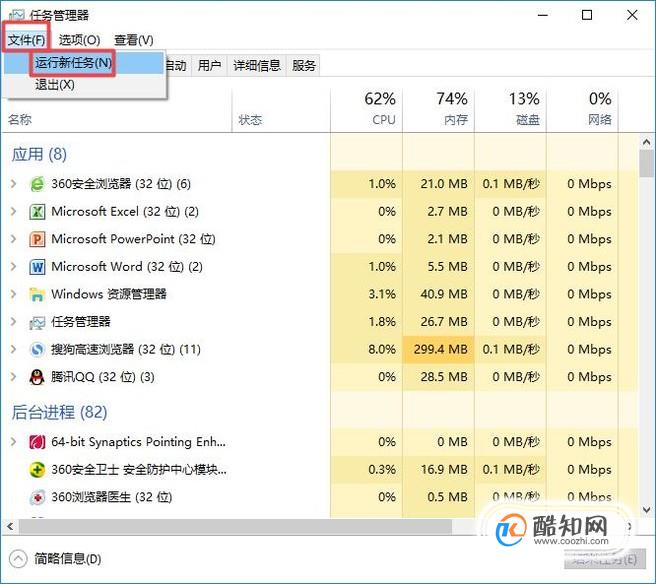Click the 26.7 MB memory cell
This screenshot has height=584, width=656.
click(x=438, y=322)
